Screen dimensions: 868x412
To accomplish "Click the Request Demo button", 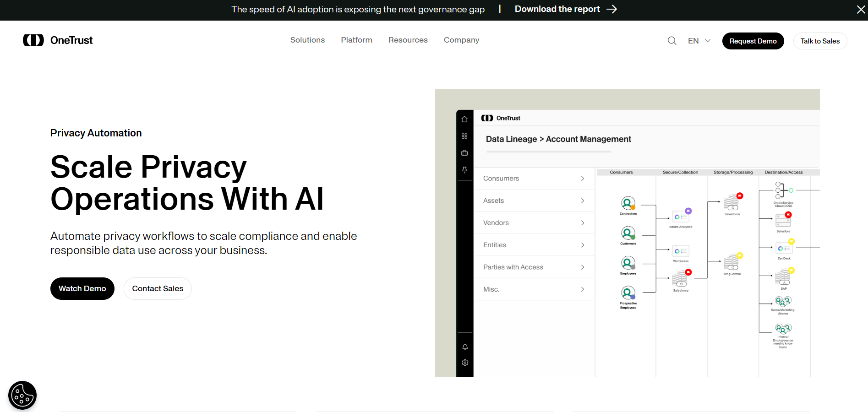I will coord(753,41).
